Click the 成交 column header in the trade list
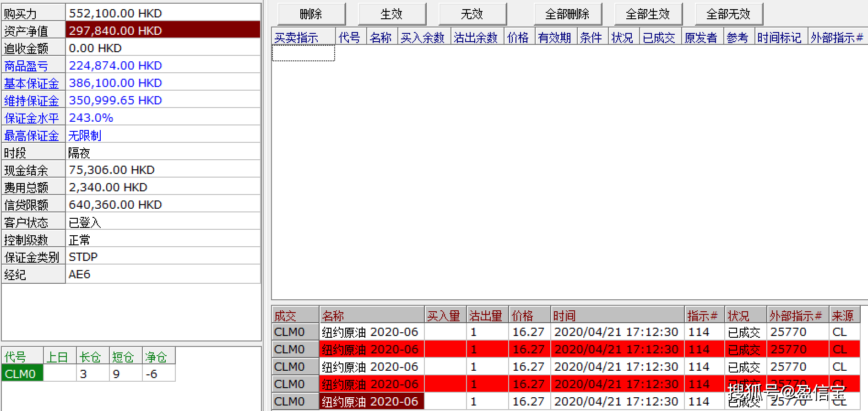 click(295, 315)
